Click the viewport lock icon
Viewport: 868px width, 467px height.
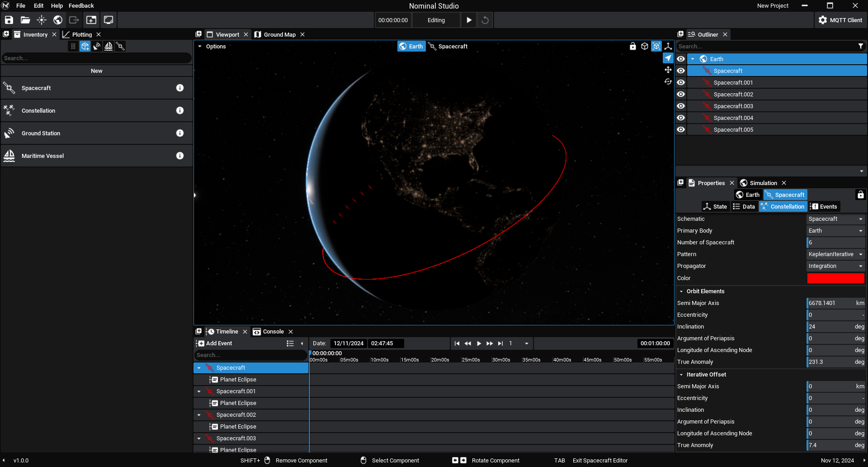tap(632, 46)
